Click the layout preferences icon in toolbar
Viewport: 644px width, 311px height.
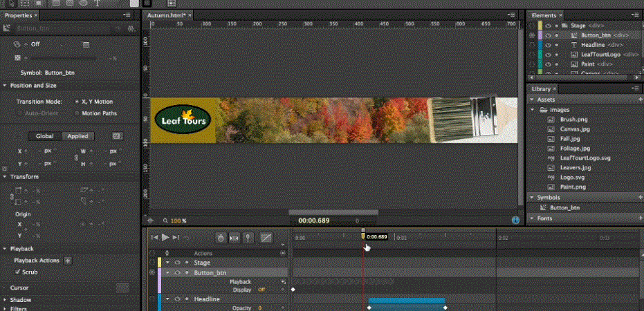pos(172,3)
